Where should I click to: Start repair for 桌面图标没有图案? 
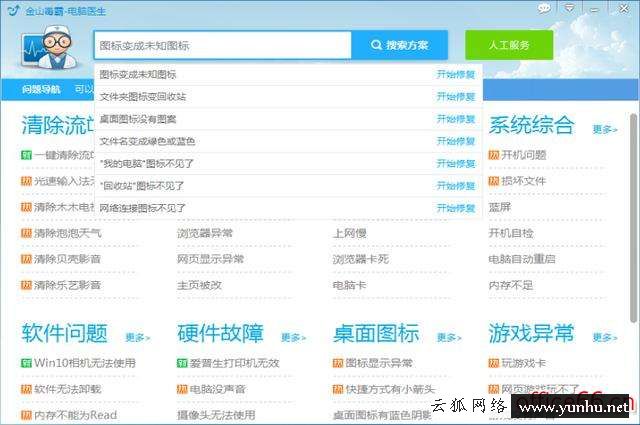pyautogui.click(x=456, y=119)
